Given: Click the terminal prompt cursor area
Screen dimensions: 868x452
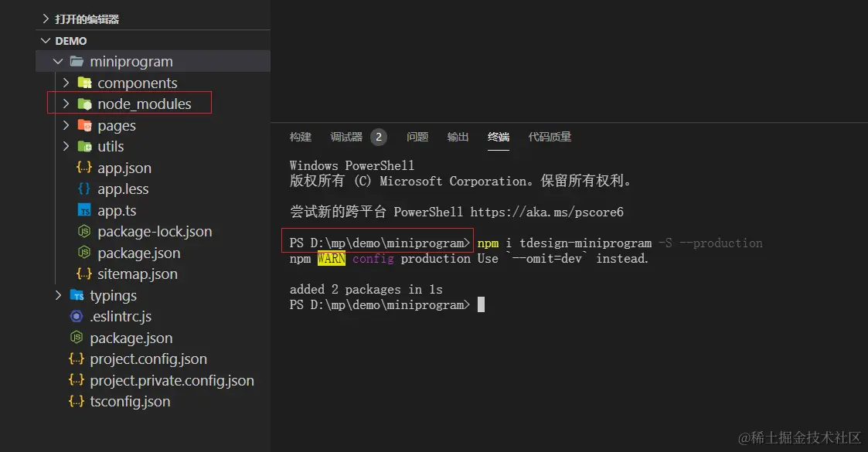Looking at the screenshot, I should (x=480, y=304).
